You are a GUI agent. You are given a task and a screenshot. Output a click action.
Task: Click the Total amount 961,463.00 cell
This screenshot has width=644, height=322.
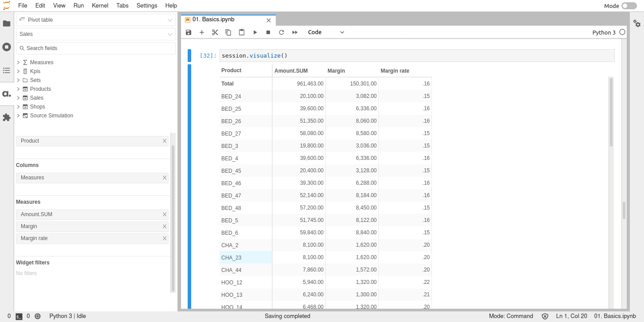point(299,84)
